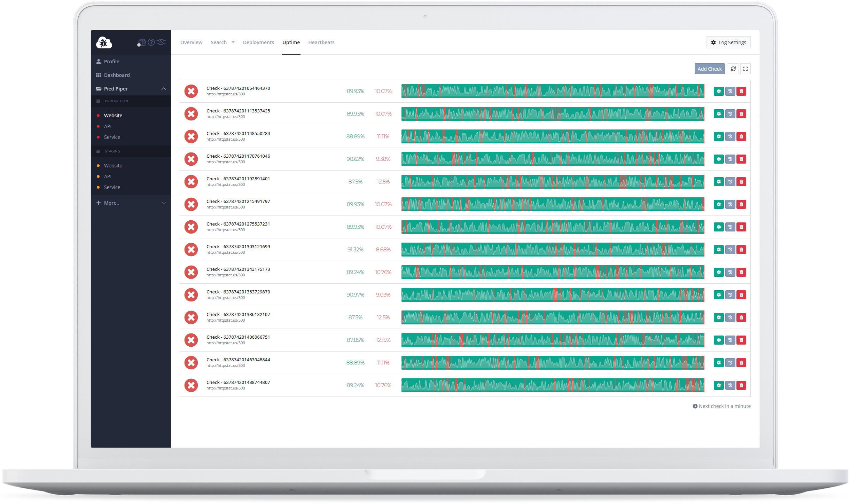Inspect the uptime graph for Check 637874201192891401

pos(553,181)
